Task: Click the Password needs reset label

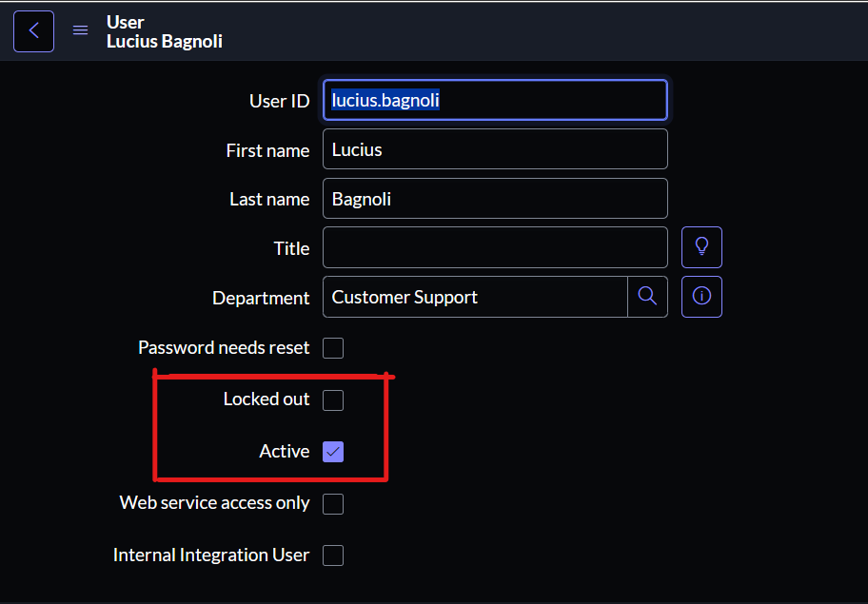Action: (224, 347)
